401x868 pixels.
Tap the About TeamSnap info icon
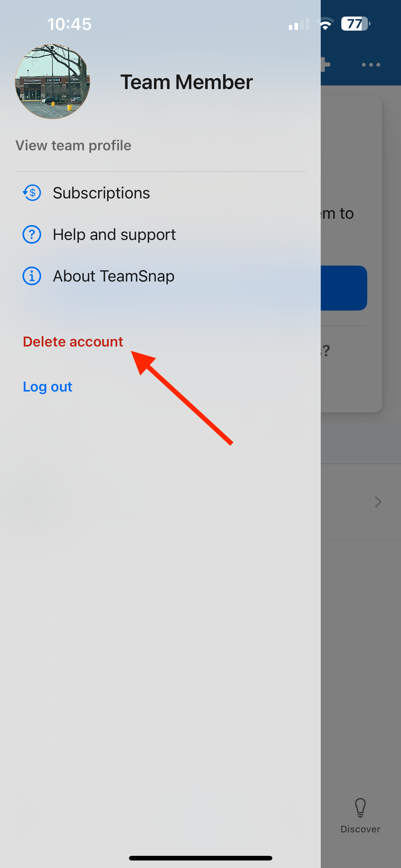click(32, 276)
